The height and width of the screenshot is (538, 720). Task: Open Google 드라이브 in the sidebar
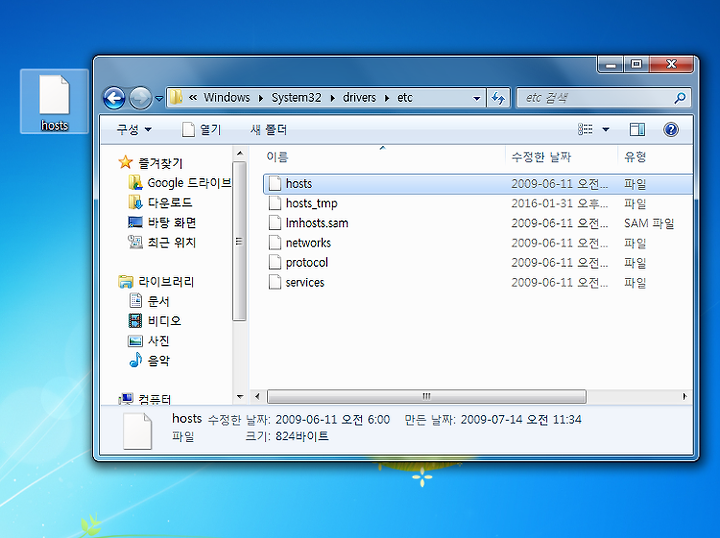coord(189,183)
